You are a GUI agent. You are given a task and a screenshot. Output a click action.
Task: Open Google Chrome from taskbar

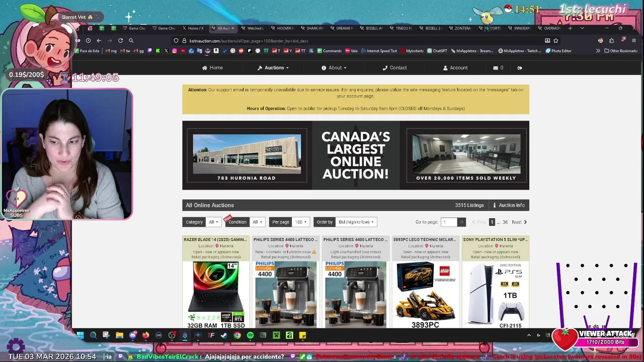237,335
